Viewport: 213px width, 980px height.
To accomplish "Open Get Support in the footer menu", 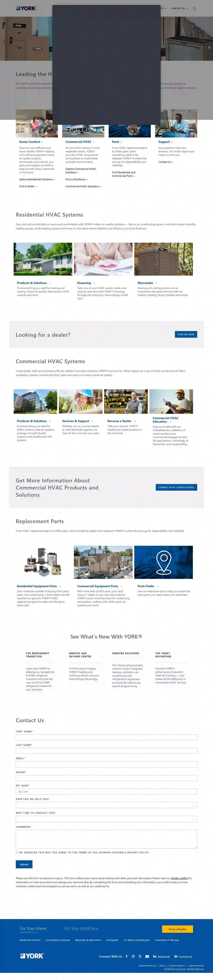I will (x=113, y=940).
